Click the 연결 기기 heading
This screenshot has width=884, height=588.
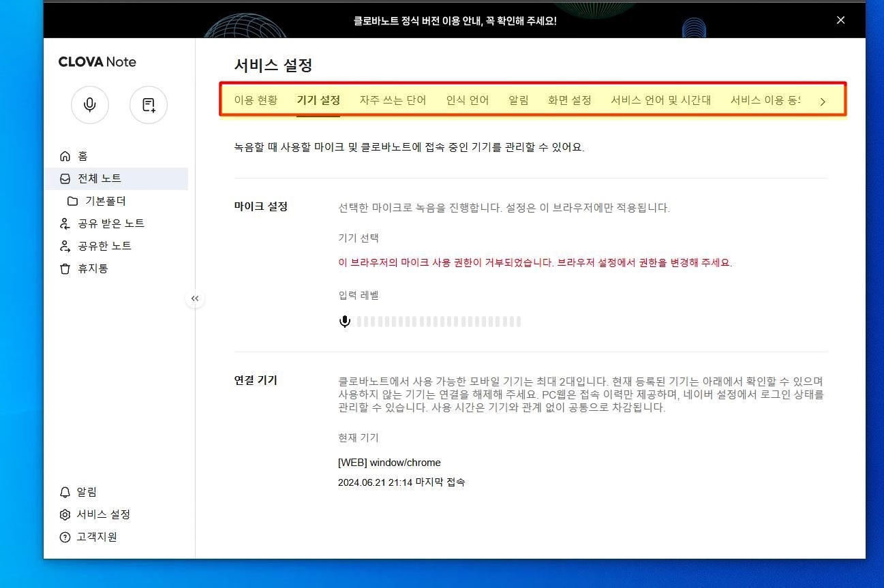[256, 380]
